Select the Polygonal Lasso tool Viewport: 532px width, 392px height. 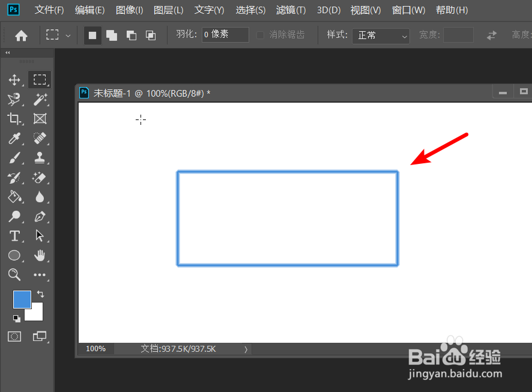(x=14, y=100)
